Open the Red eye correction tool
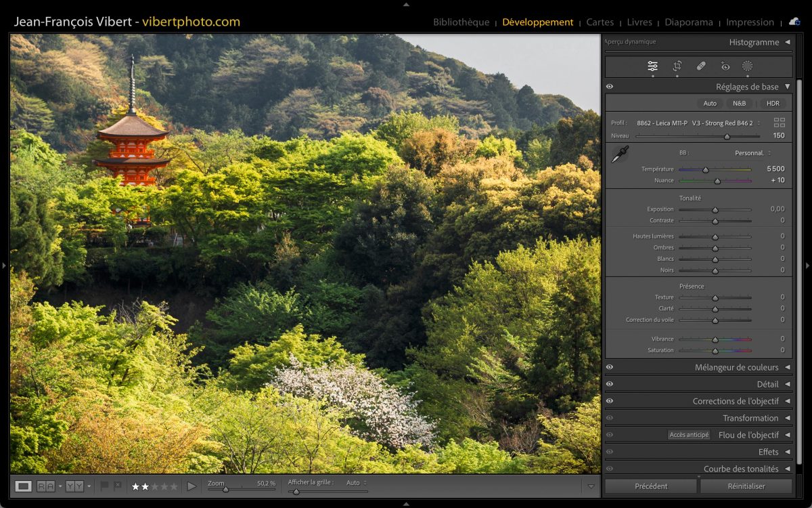The height and width of the screenshot is (508, 812). click(x=725, y=66)
